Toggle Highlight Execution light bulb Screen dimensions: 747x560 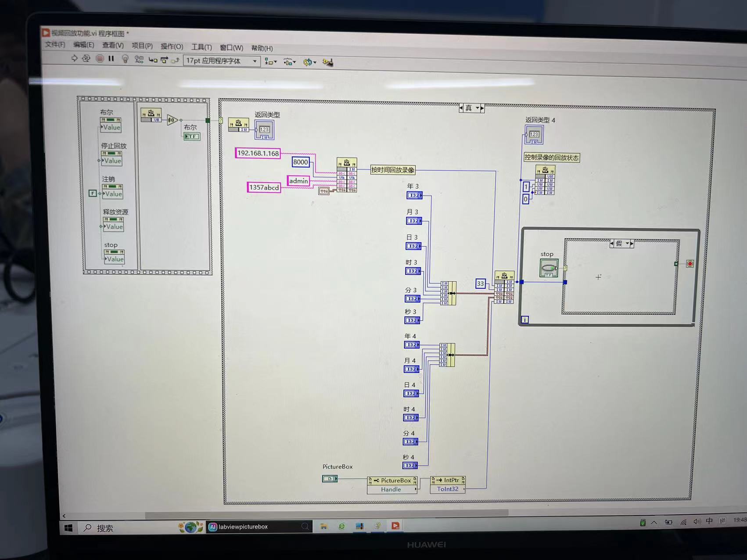(125, 59)
